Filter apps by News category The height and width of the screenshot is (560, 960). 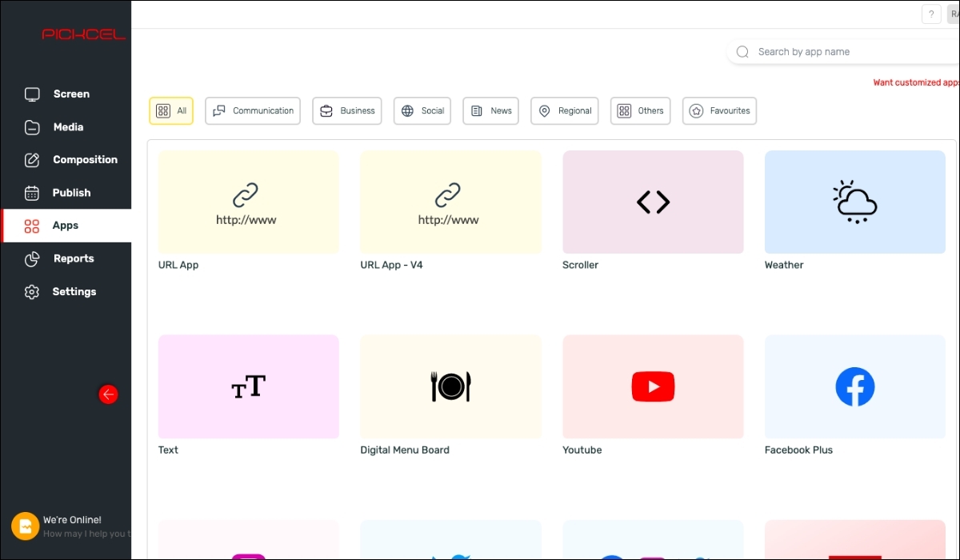point(491,111)
